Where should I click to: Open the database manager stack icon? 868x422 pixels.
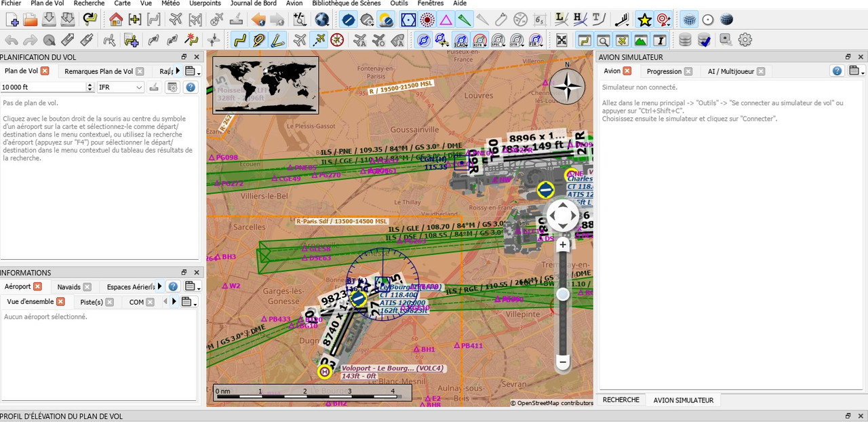tap(685, 40)
